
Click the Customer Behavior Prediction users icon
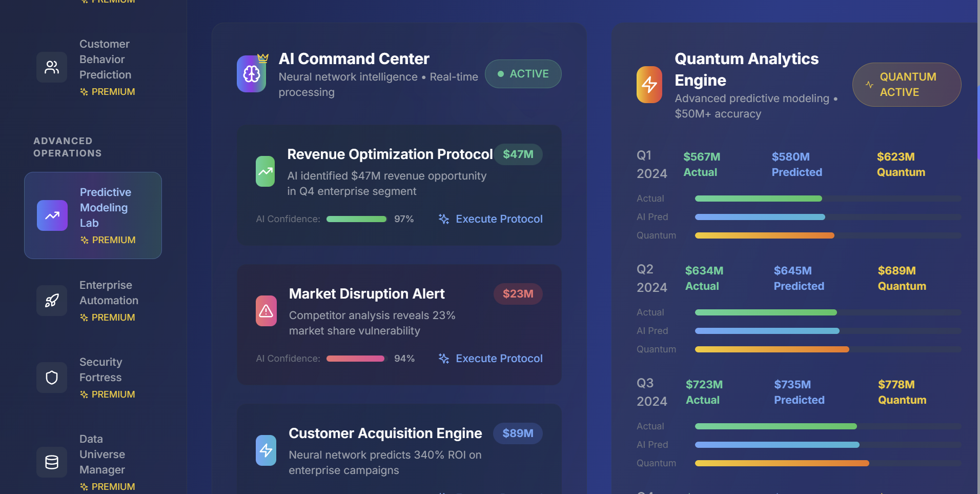click(52, 67)
